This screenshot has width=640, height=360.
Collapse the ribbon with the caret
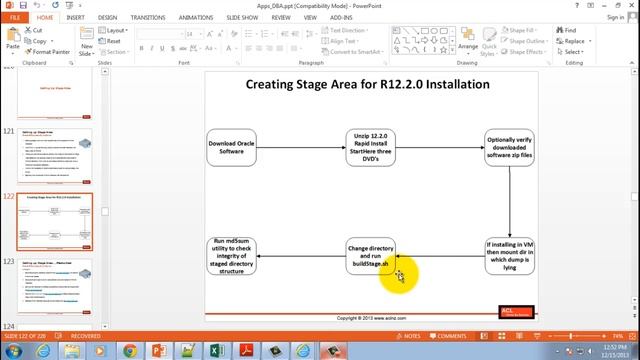tap(632, 62)
